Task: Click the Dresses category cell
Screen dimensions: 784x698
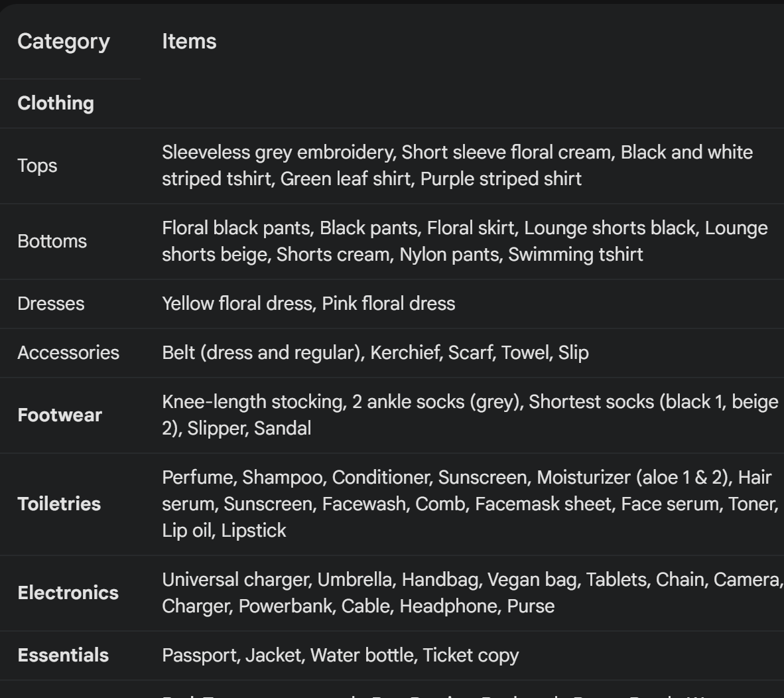Action: click(x=51, y=303)
